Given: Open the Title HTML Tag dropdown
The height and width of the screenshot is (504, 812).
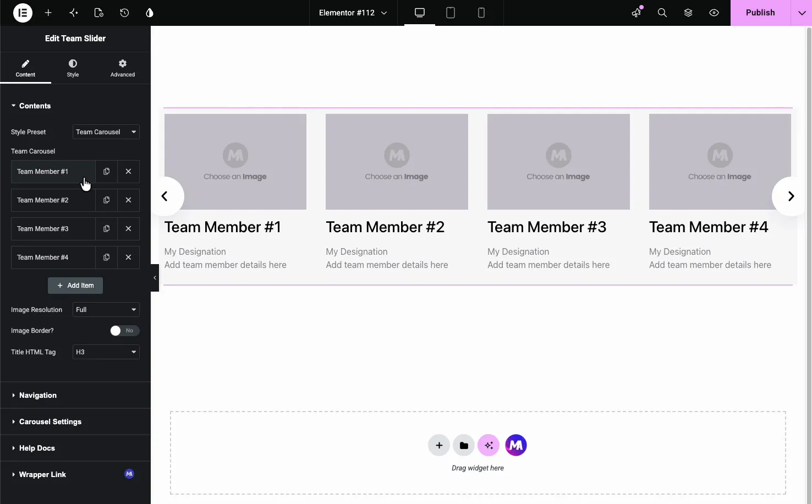Looking at the screenshot, I should 106,352.
